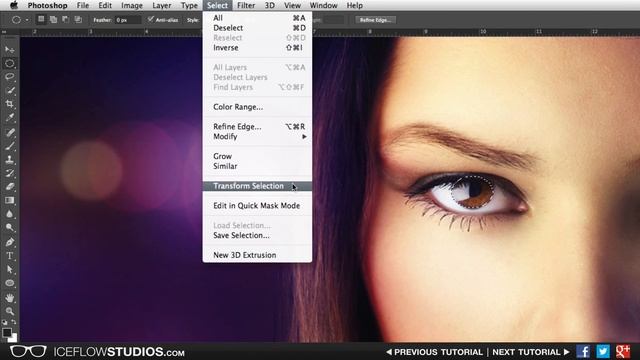Open the 3D menu
Screen dimensions: 640x360
click(x=269, y=5)
